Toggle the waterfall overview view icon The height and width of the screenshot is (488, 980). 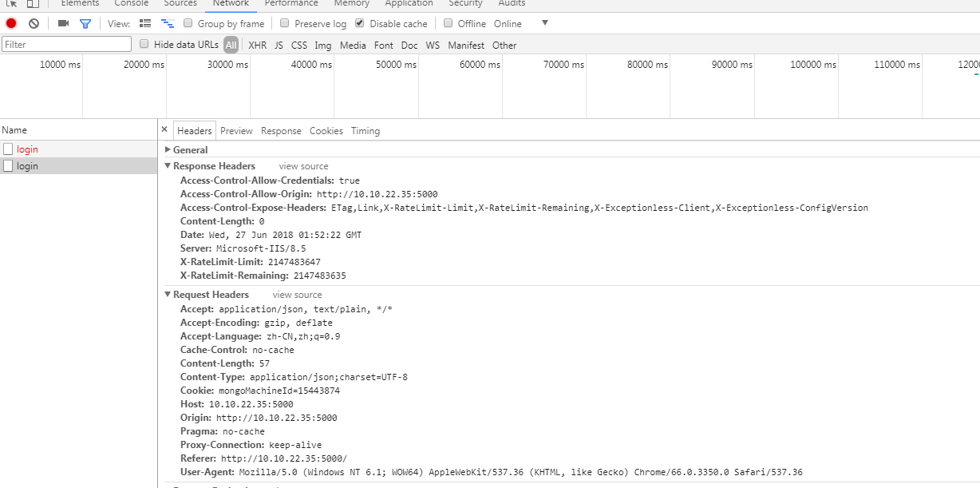click(168, 23)
